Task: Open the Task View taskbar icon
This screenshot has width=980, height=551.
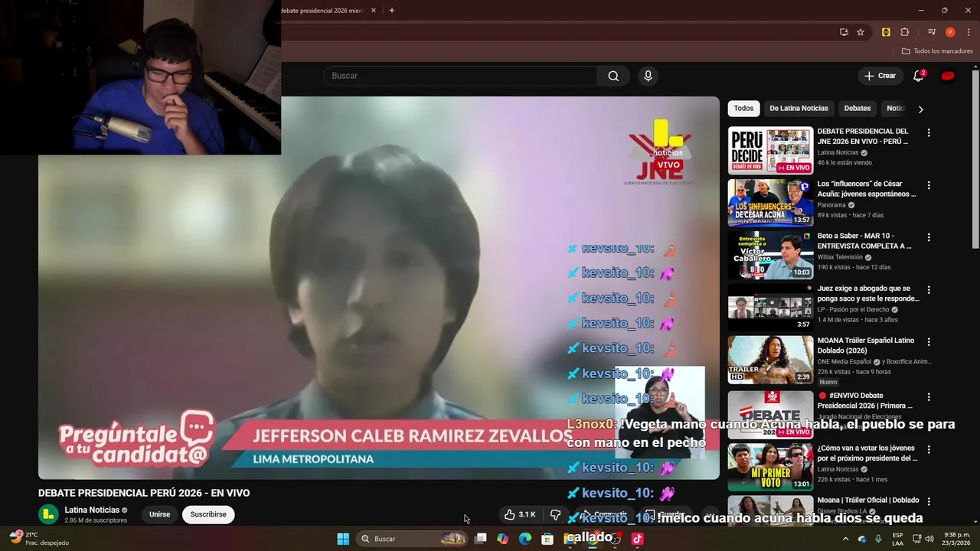Action: [481, 539]
